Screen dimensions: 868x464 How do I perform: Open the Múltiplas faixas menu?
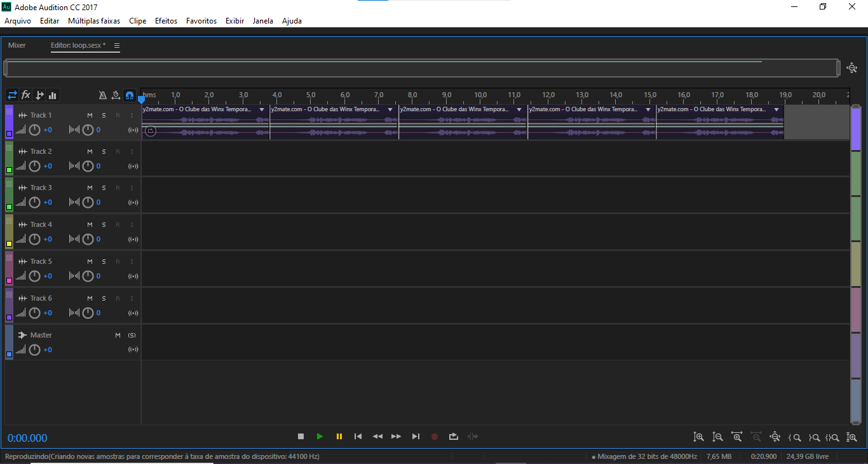94,21
